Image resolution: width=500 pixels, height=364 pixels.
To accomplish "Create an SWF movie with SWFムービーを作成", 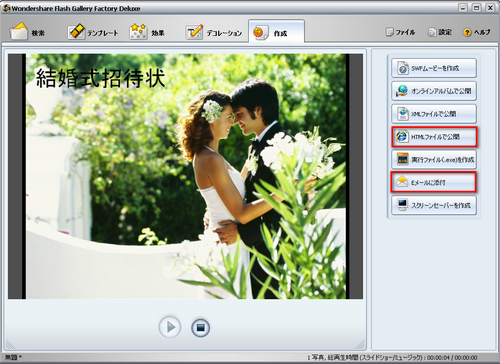I will pos(434,68).
